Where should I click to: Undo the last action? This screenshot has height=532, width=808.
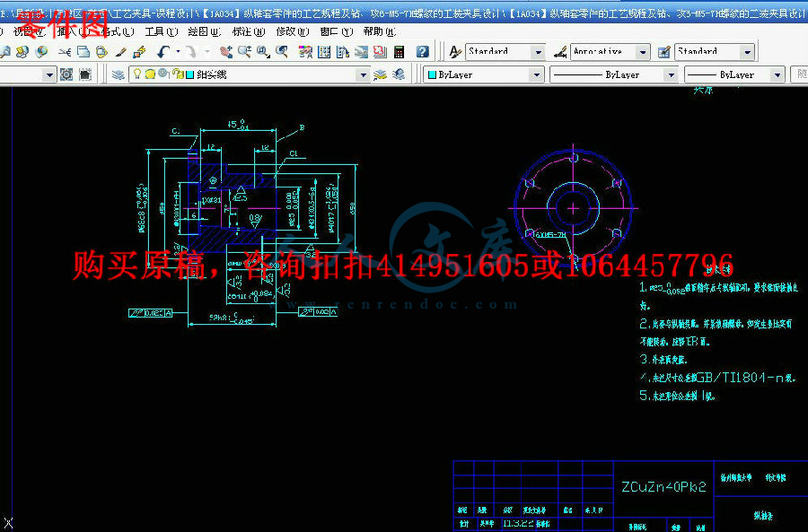pyautogui.click(x=163, y=51)
